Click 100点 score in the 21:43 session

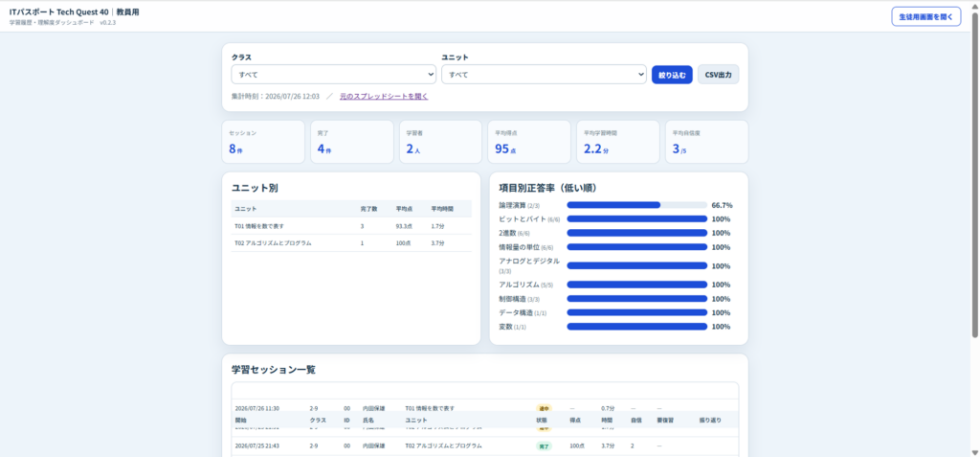[x=577, y=446]
